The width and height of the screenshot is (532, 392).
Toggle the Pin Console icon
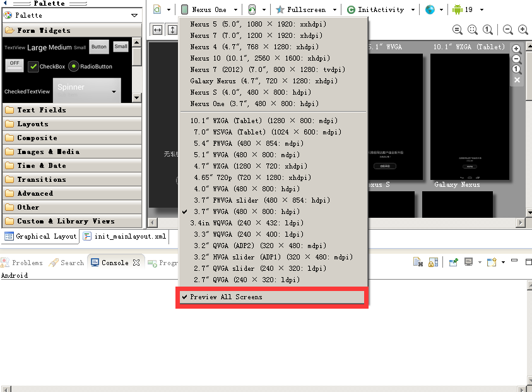(453, 262)
